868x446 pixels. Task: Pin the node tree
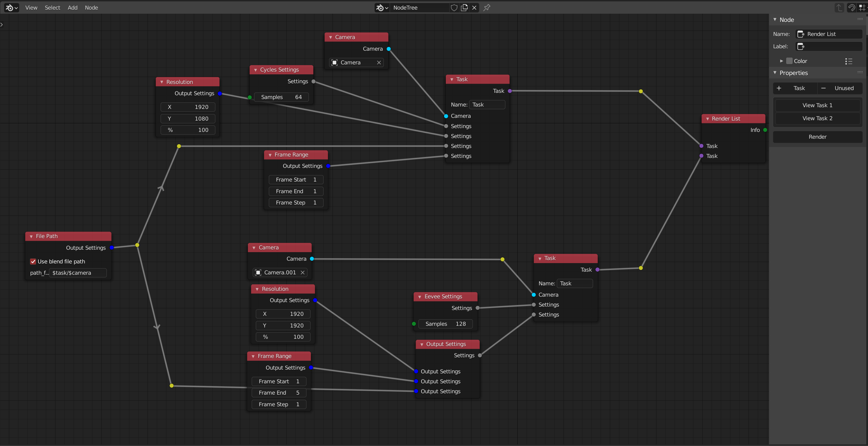tap(487, 8)
